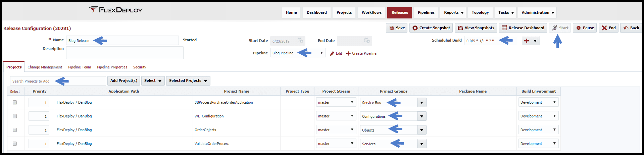Viewport: 644px width, 155px height.
Task: Expand the Configurations project group dropdown
Action: pos(422,116)
